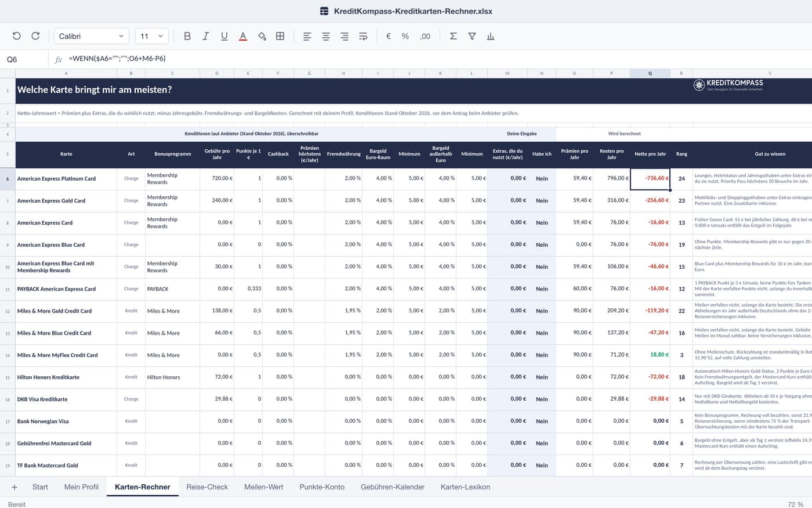
Task: Click the redo icon
Action: click(x=35, y=36)
